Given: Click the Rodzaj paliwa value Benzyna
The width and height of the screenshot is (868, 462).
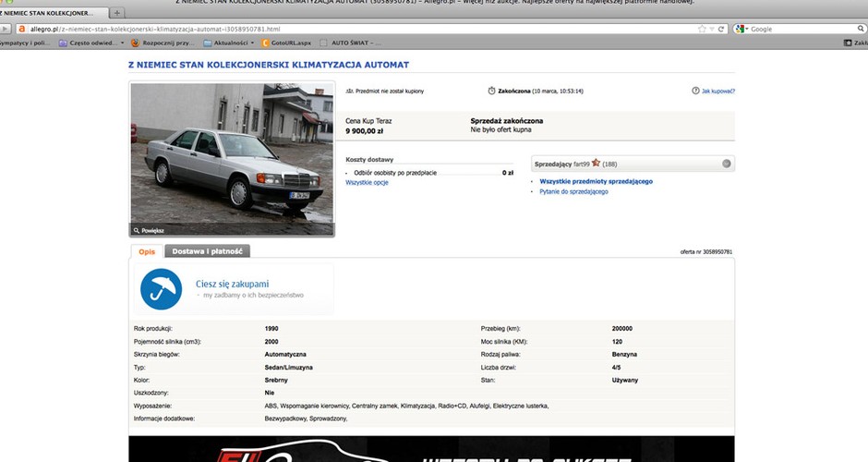Looking at the screenshot, I should coord(624,355).
